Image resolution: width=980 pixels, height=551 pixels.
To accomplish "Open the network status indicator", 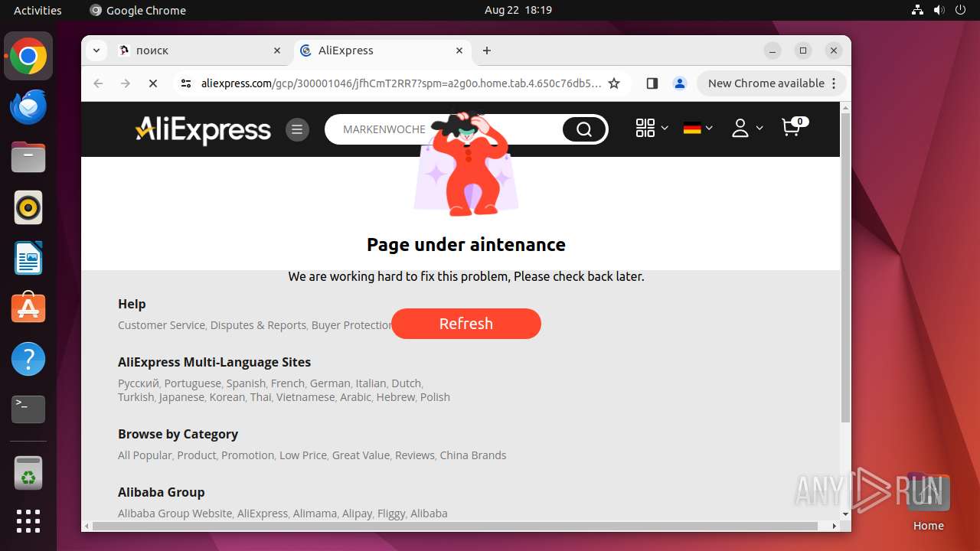I will click(918, 10).
